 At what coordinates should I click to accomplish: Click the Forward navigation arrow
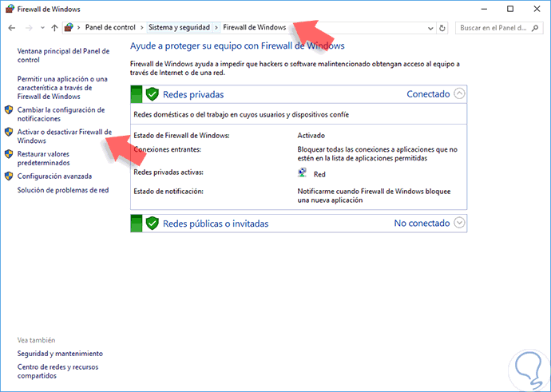point(29,28)
